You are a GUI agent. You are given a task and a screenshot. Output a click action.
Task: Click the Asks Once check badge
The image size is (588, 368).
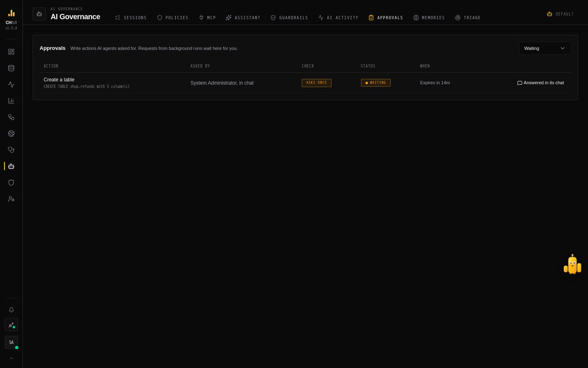pyautogui.click(x=316, y=83)
